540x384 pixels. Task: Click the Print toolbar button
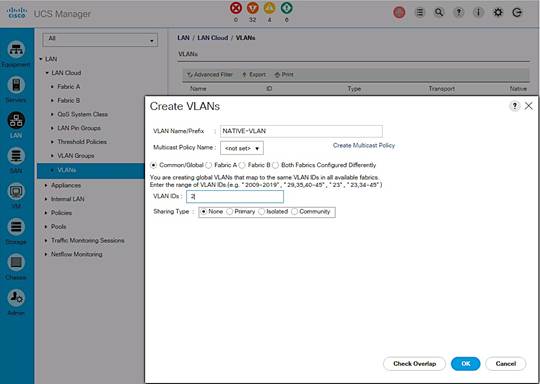(284, 75)
